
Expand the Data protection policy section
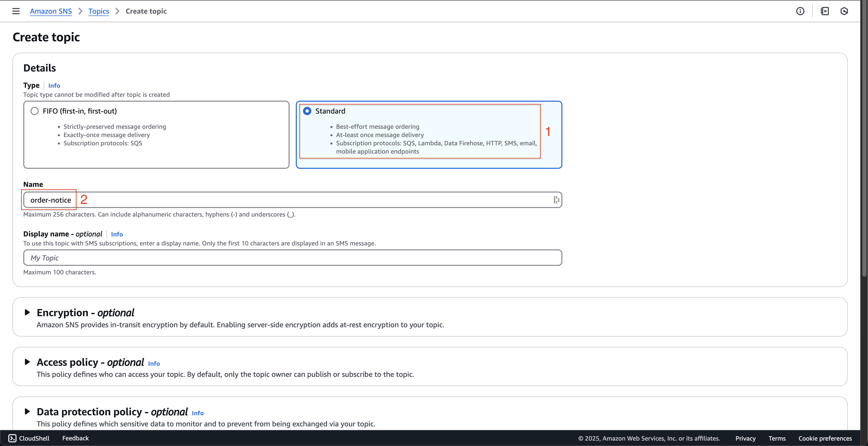pyautogui.click(x=27, y=411)
